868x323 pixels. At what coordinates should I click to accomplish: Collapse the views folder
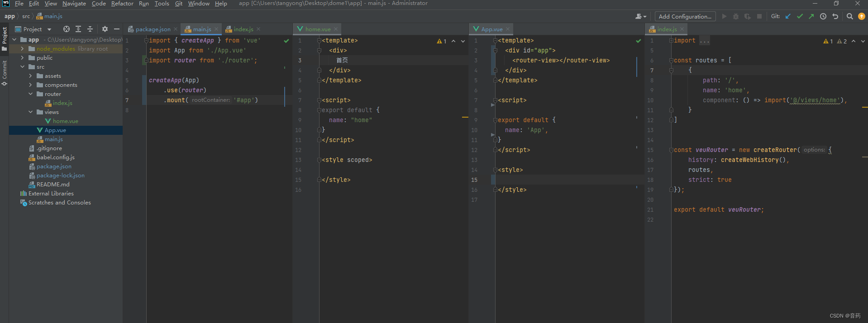pos(30,112)
